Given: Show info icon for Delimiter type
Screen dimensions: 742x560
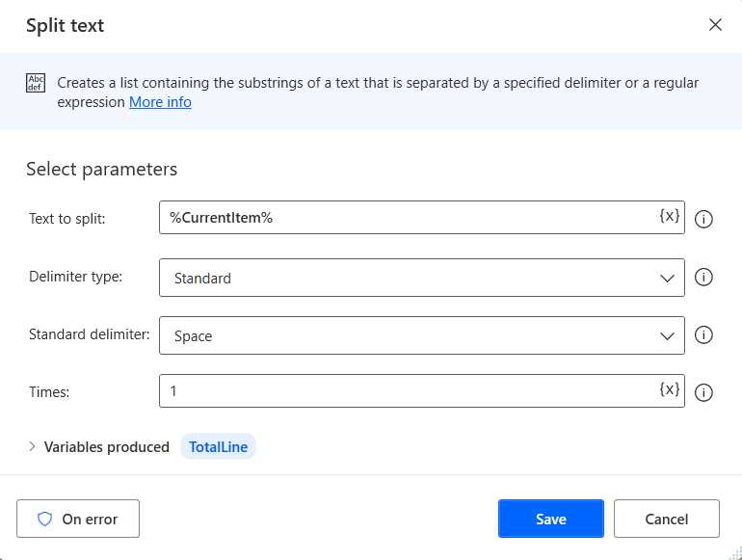Looking at the screenshot, I should tap(703, 278).
